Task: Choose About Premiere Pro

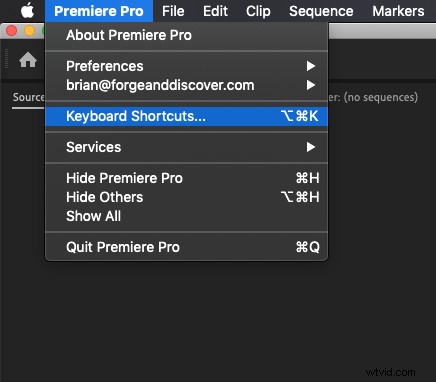Action: [187, 35]
